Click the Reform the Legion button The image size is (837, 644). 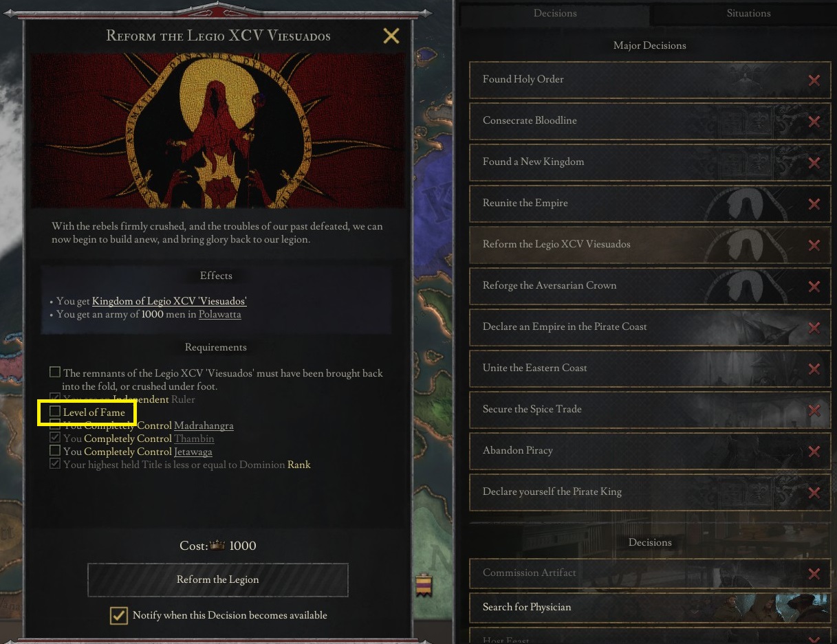[218, 579]
